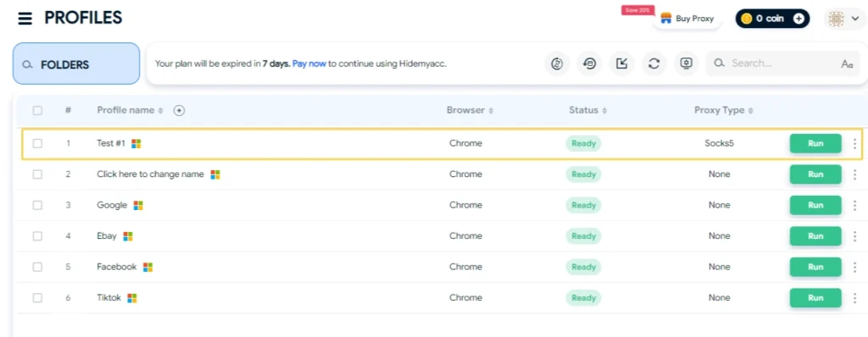
Task: Click the monitor screen toolbar icon
Action: click(687, 64)
